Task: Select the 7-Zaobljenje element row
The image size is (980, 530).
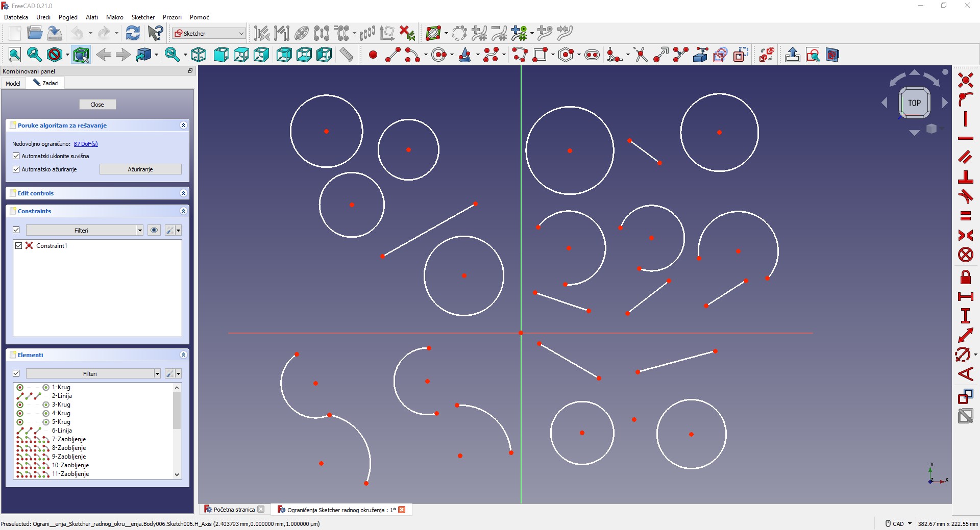Action: click(93, 439)
